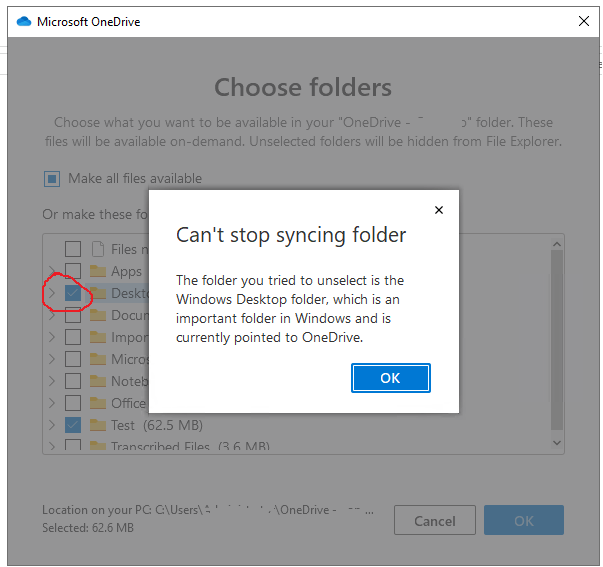Click the bottom OK button in Choose folders
The image size is (603, 567).
click(524, 520)
